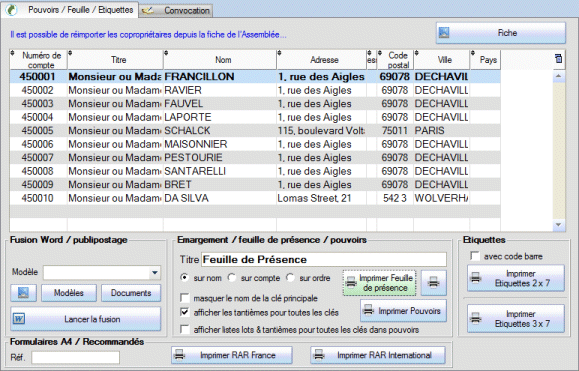
Task: Select the SCHALCK name cell
Action: 220,131
